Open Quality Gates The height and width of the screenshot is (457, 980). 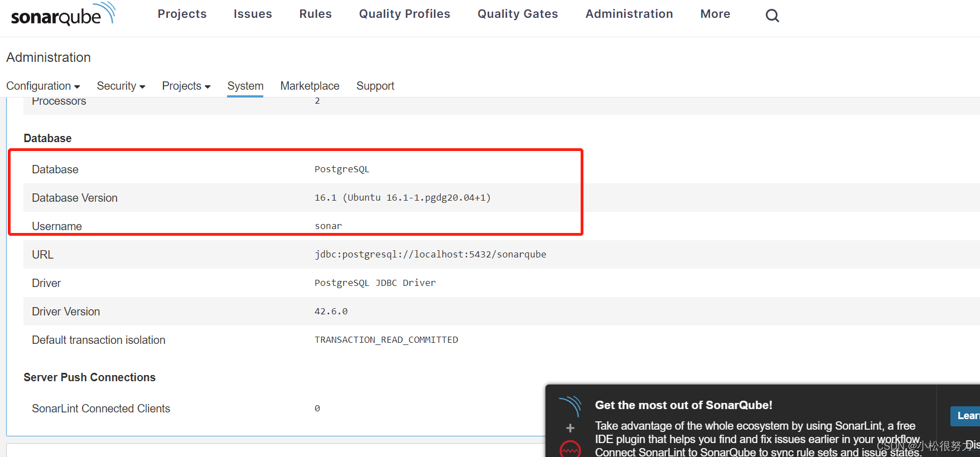tap(518, 14)
